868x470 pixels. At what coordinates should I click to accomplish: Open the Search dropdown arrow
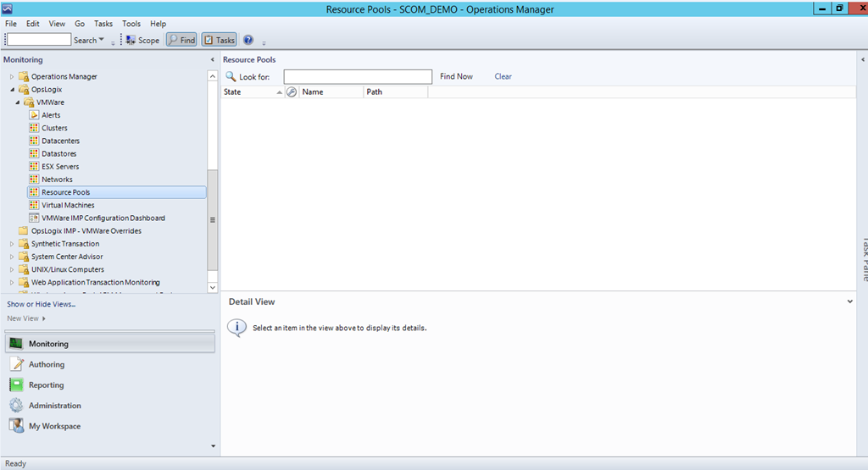(102, 40)
